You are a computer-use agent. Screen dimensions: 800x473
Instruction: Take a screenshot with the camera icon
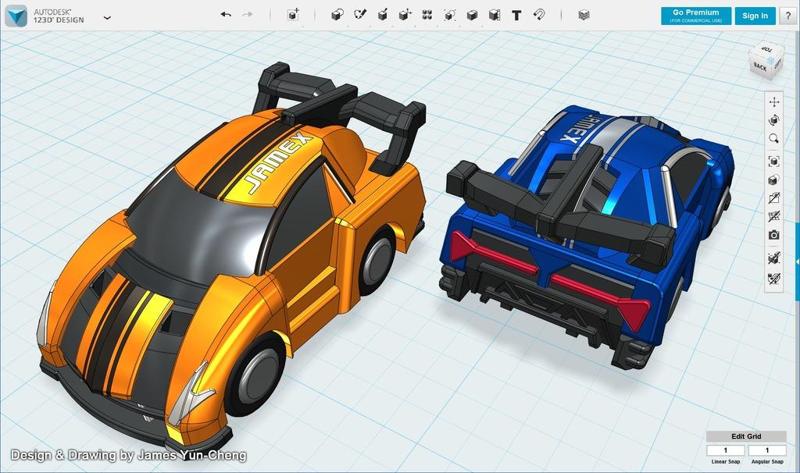774,235
